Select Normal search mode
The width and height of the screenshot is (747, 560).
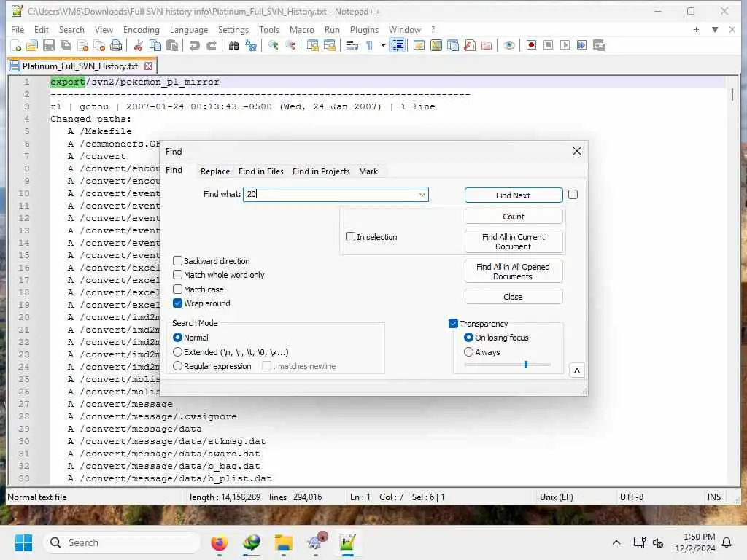point(178,337)
